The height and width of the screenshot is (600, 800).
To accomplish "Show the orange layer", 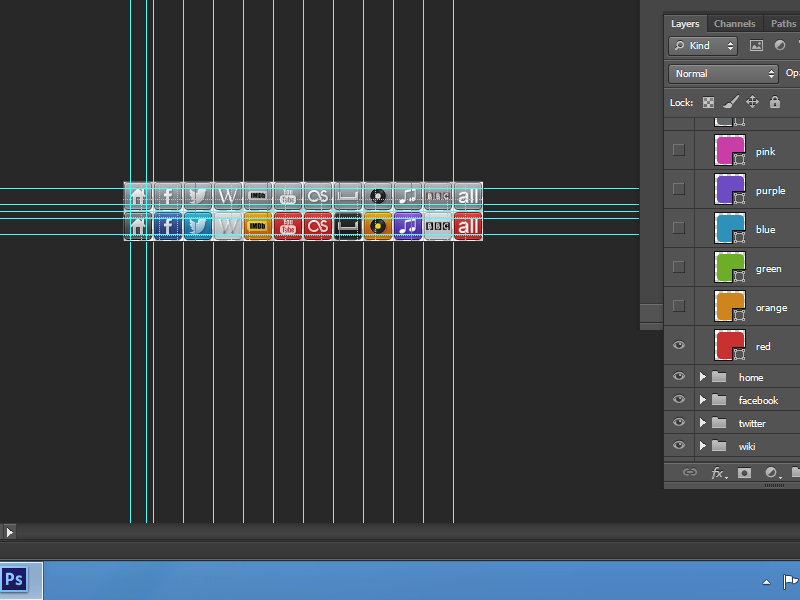I will [679, 306].
